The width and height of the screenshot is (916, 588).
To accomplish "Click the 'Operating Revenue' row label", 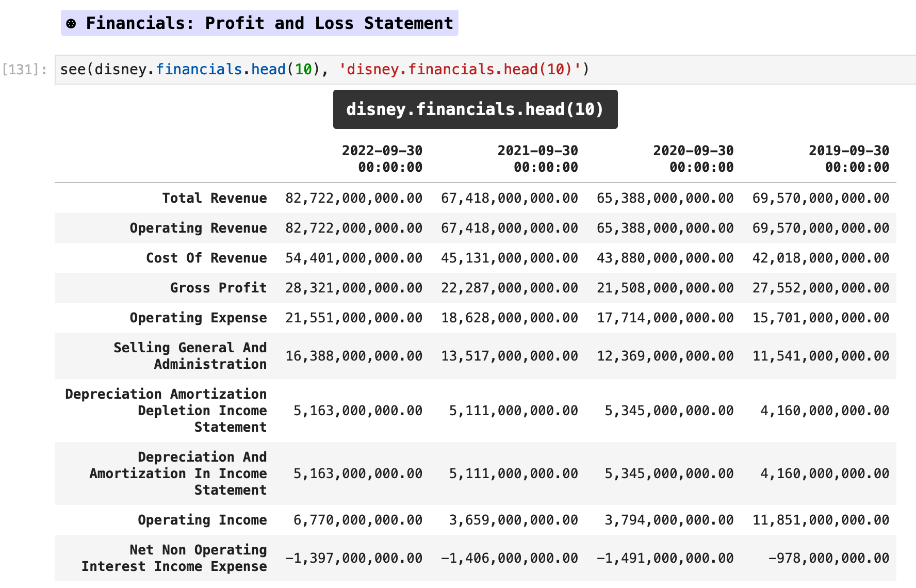I will pyautogui.click(x=199, y=228).
